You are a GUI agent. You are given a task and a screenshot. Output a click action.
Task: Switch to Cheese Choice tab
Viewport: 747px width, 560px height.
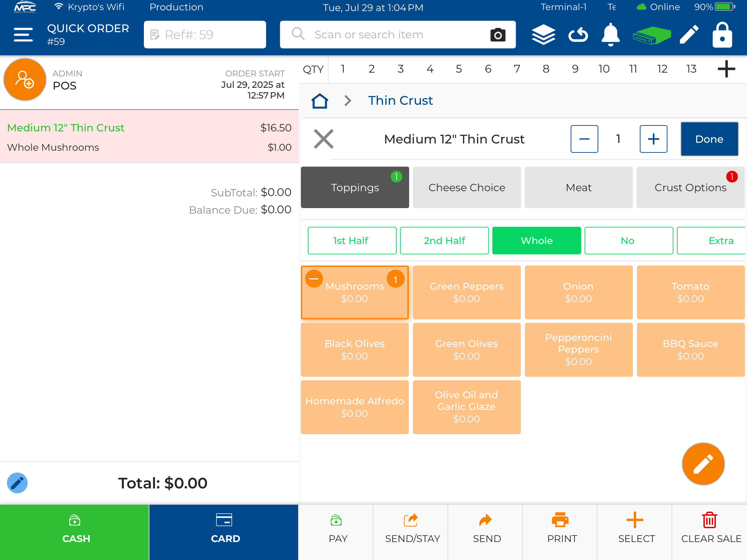click(467, 187)
